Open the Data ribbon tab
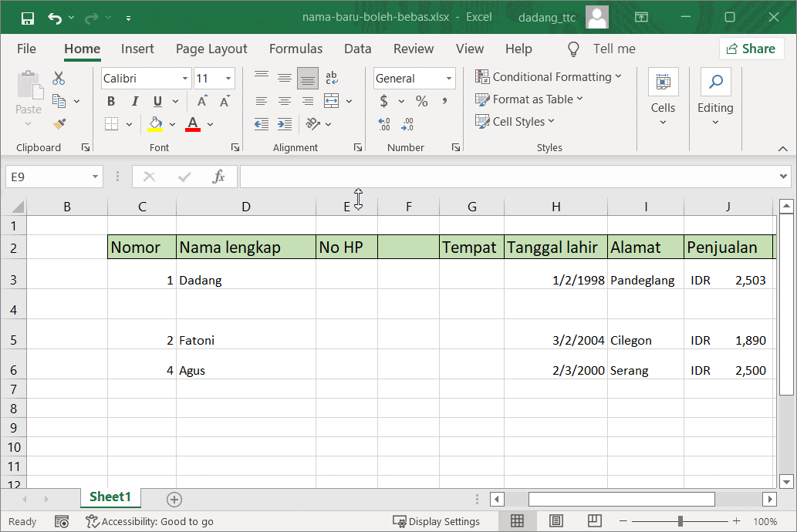 358,48
